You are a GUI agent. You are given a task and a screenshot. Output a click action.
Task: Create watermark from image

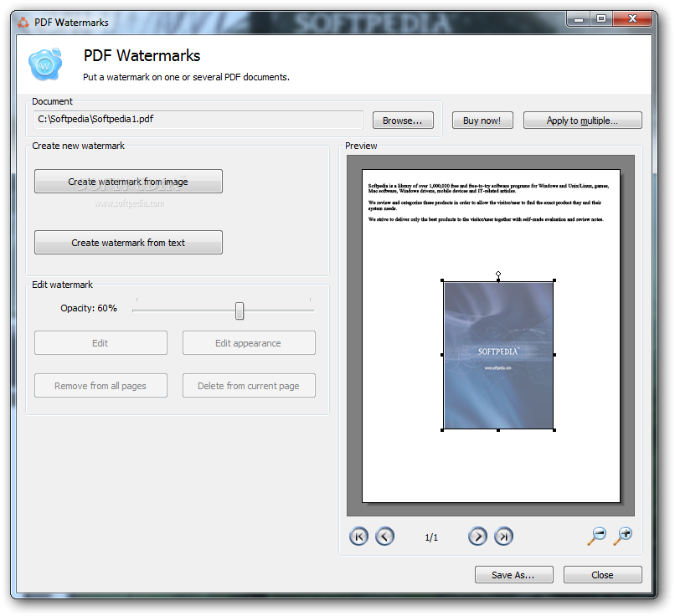pyautogui.click(x=128, y=182)
